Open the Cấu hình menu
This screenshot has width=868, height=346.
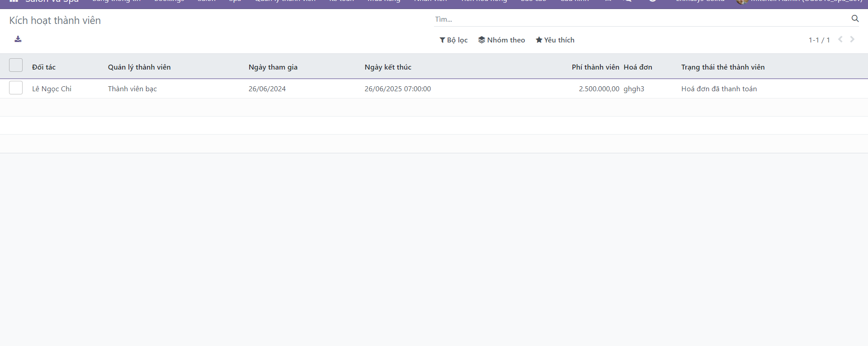click(x=575, y=1)
